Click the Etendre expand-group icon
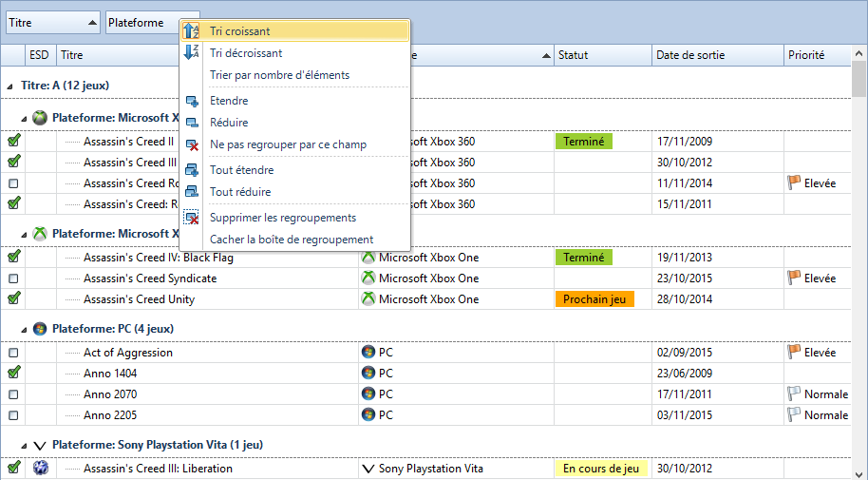 click(192, 102)
